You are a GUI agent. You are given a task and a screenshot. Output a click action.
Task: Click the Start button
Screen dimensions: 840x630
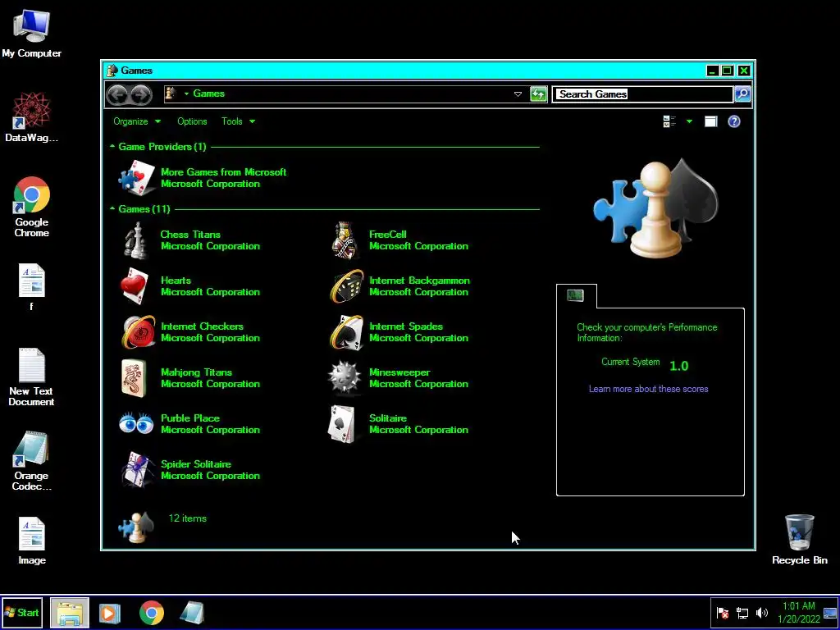click(22, 612)
